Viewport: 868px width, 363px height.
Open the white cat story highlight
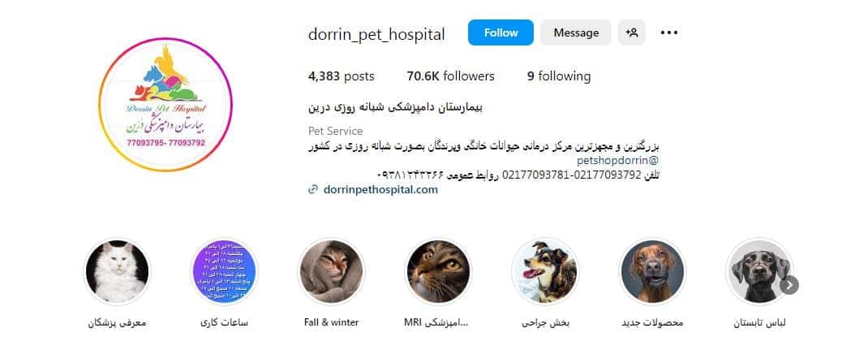coord(118,271)
